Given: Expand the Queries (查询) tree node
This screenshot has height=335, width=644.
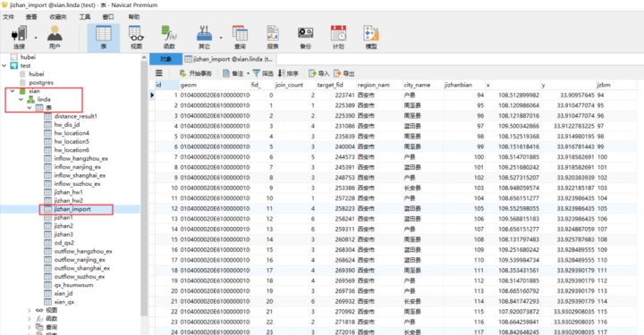Looking at the screenshot, I should point(30,327).
